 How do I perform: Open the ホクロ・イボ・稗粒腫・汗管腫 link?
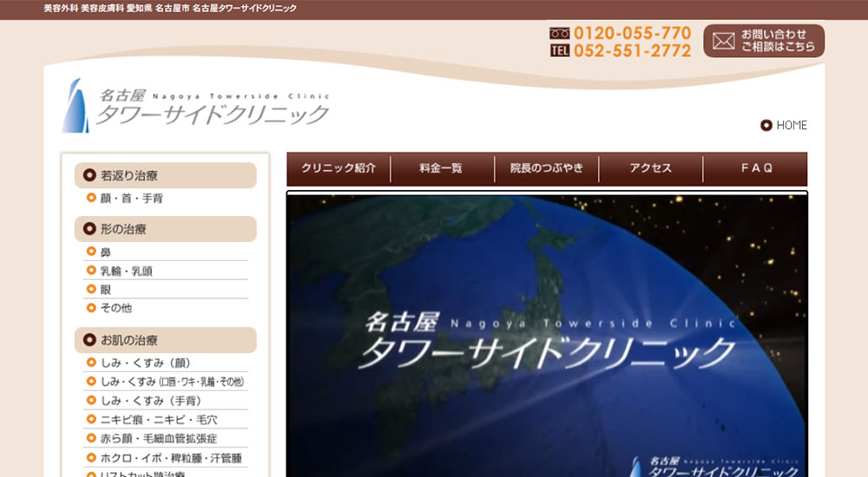tap(171, 458)
